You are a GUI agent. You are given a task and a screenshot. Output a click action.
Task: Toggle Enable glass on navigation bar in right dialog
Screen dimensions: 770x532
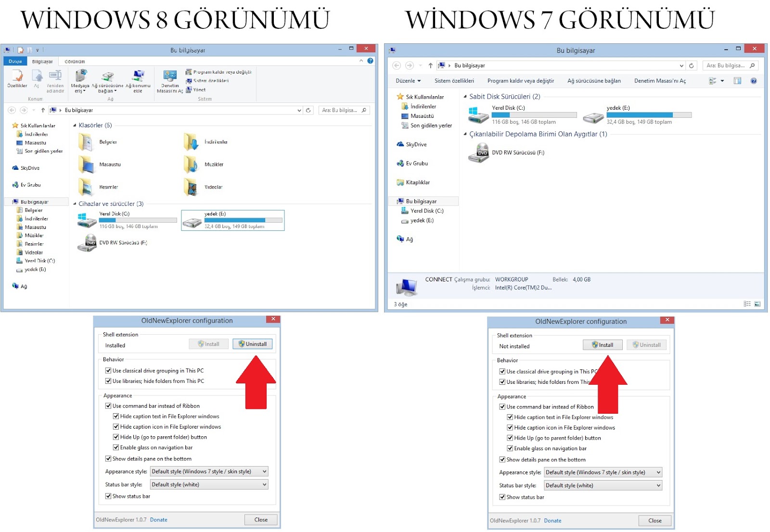point(510,448)
